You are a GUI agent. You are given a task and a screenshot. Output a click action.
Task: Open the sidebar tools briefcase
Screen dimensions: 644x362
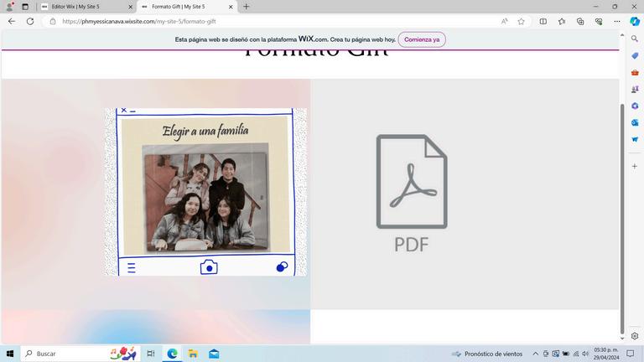(635, 72)
